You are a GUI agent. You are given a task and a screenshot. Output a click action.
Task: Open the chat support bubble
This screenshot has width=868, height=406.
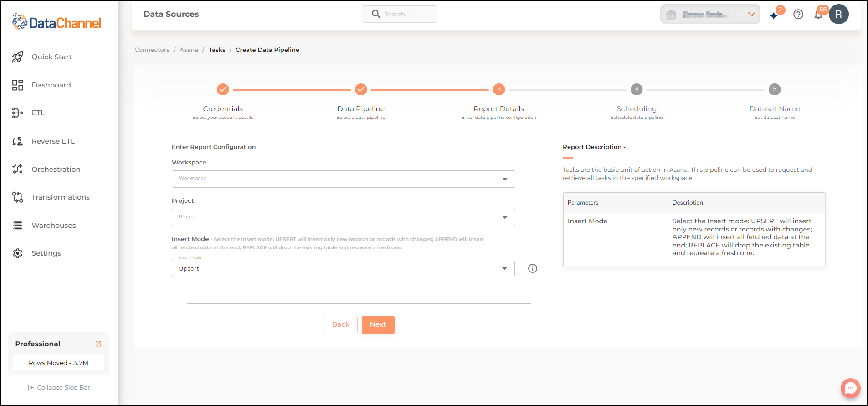(x=850, y=388)
